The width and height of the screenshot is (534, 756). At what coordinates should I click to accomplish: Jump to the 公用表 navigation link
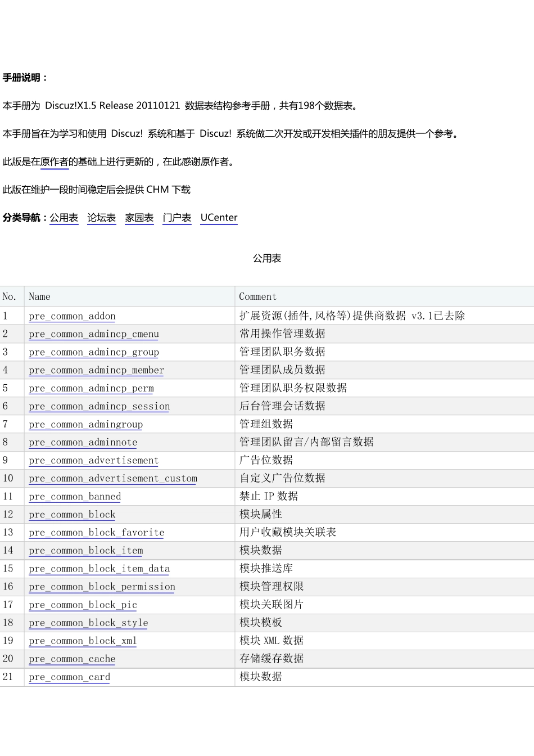64,218
